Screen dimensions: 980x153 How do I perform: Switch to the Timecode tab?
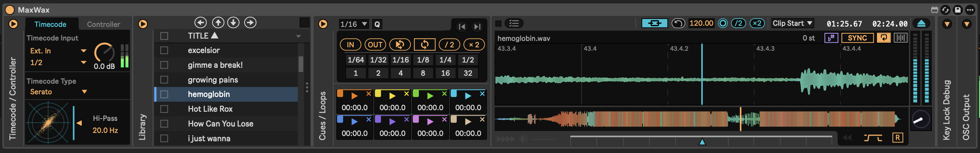[50, 24]
